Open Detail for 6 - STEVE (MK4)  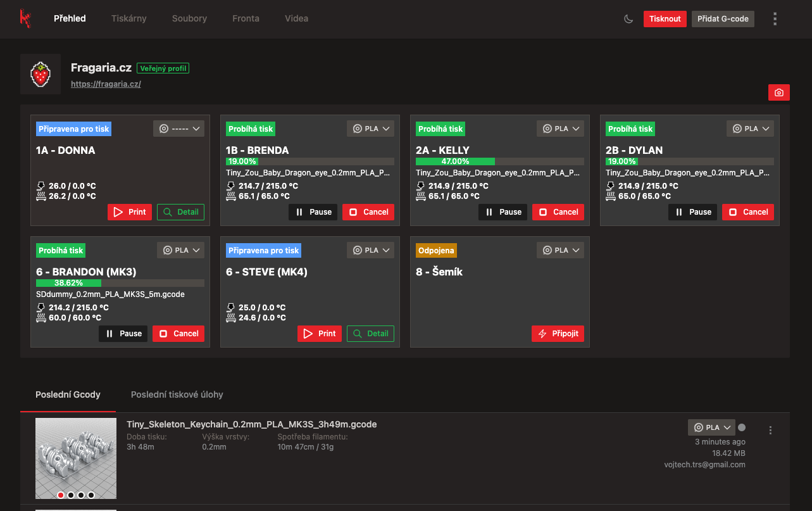(x=371, y=334)
